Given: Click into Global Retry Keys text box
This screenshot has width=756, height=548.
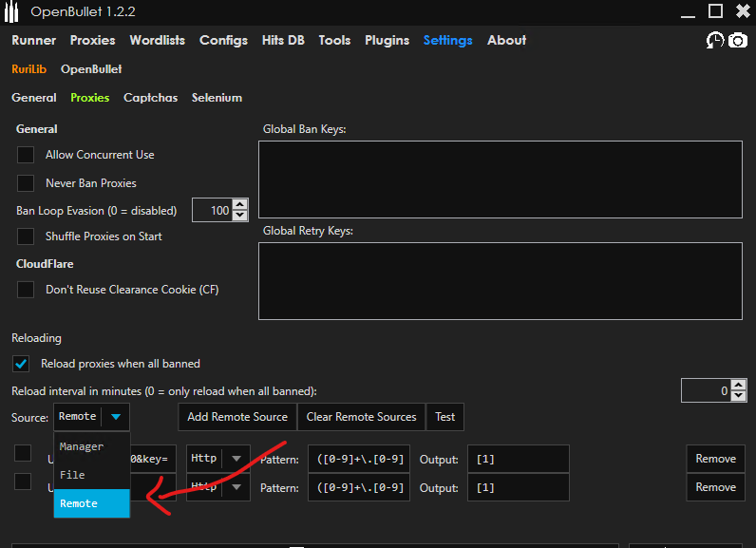Looking at the screenshot, I should [500, 281].
